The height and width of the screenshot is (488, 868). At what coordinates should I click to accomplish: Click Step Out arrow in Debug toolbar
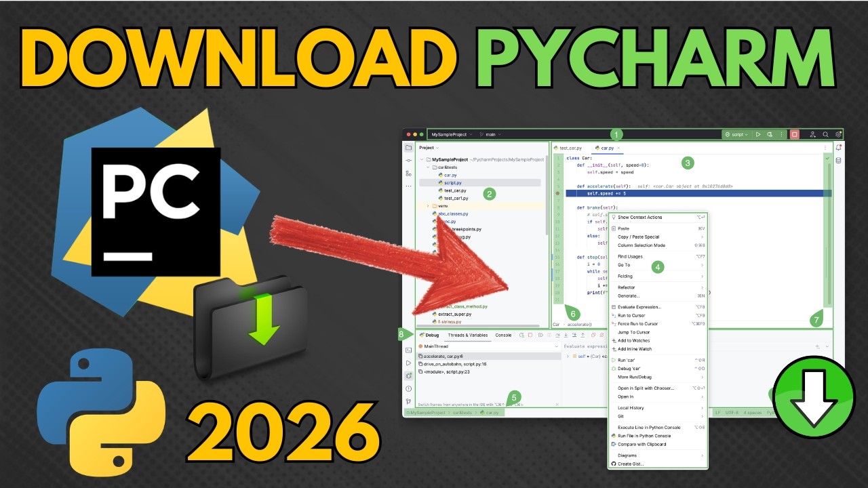(x=583, y=335)
